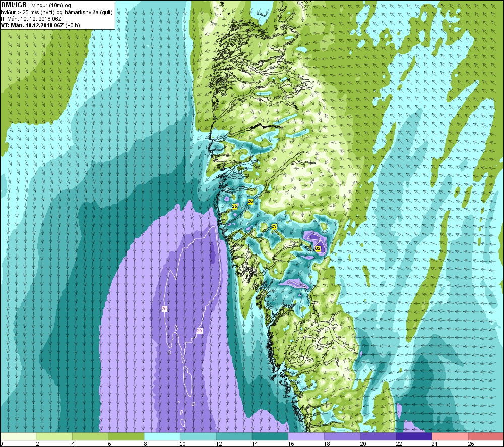504x447 pixels.
Task: Click the 14–16 m/s dark teal legend swatch
Action: click(x=270, y=436)
